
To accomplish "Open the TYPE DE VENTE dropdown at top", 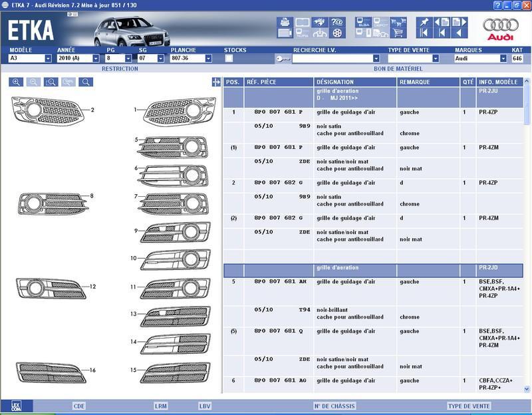I will coord(436,59).
